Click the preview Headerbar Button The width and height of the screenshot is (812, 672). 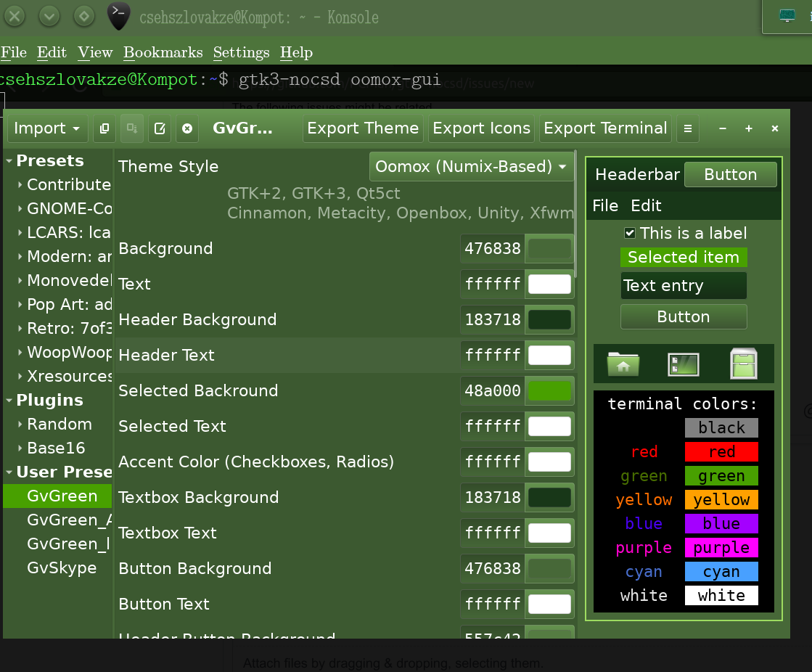pyautogui.click(x=730, y=174)
